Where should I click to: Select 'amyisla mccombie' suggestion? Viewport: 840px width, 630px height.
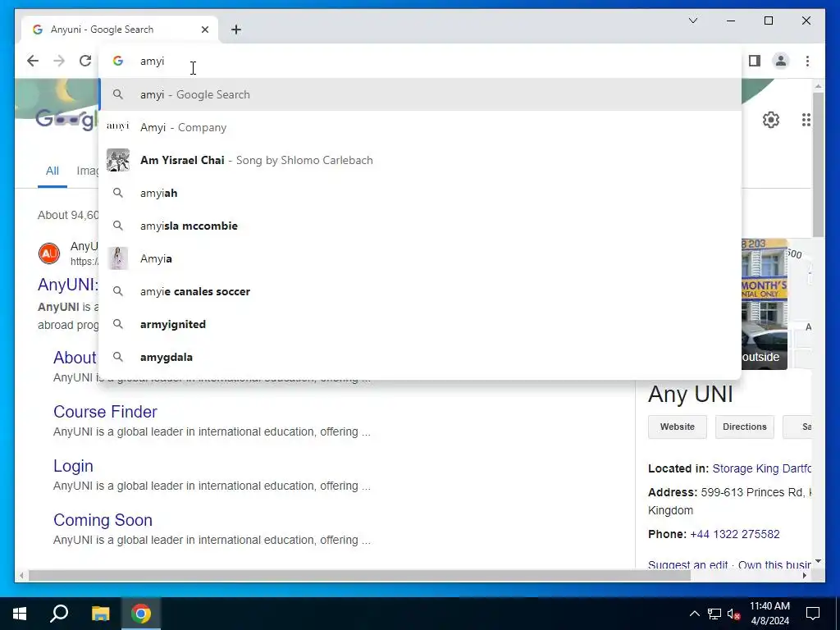pyautogui.click(x=421, y=226)
